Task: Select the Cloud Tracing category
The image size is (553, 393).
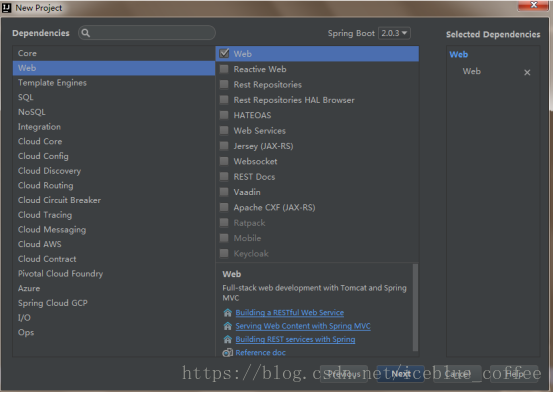Action: tap(114, 215)
